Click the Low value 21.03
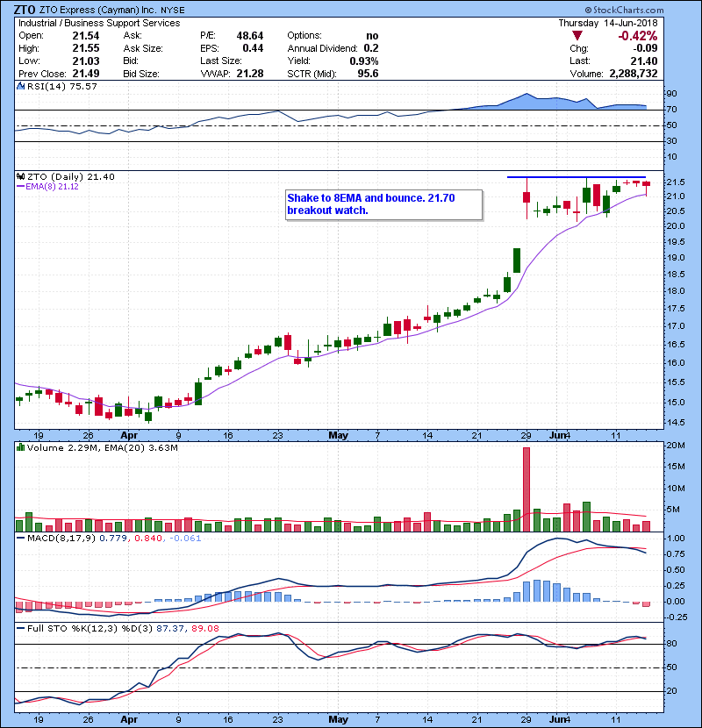The width and height of the screenshot is (702, 728). click(x=86, y=61)
